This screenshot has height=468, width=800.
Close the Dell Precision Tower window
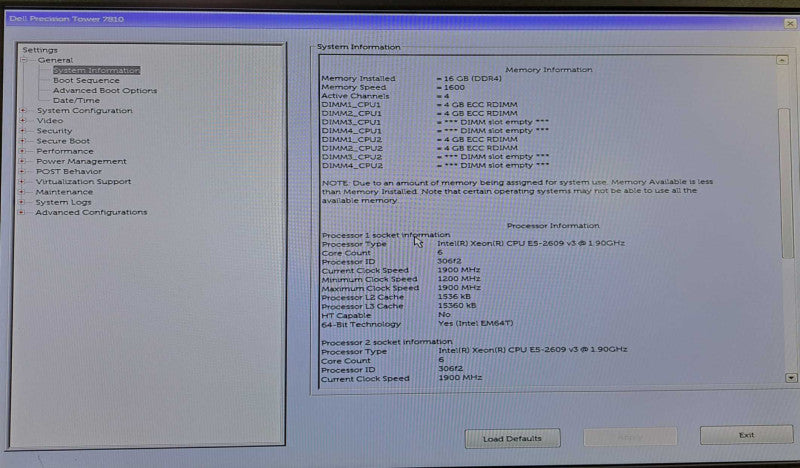pyautogui.click(x=790, y=23)
